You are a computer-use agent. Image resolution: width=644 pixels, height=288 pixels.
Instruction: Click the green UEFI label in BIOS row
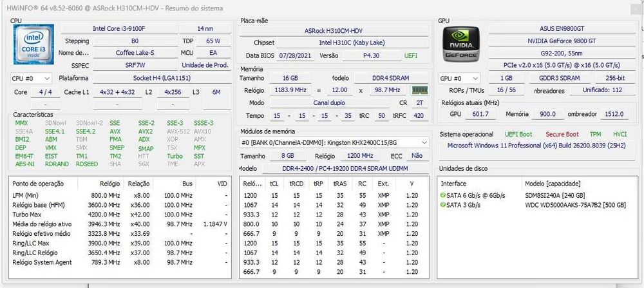coord(411,55)
